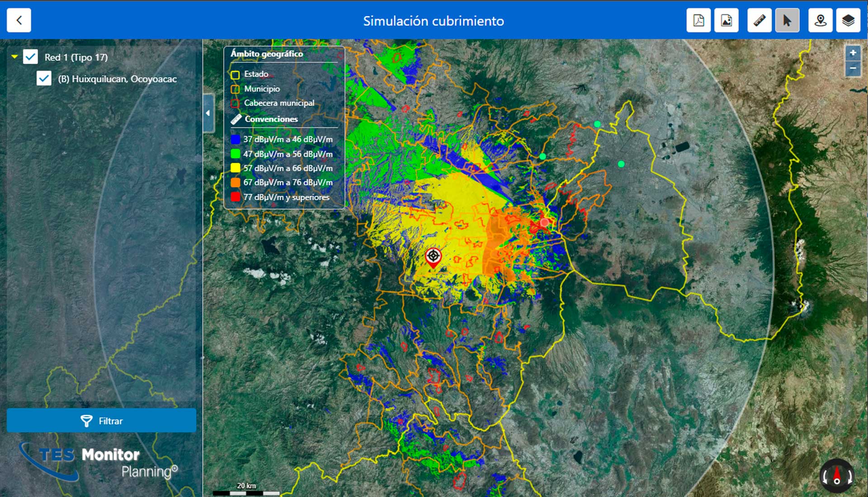Click the green 47 to 56 dBµV/m swatch
This screenshot has height=497, width=868.
click(x=235, y=154)
